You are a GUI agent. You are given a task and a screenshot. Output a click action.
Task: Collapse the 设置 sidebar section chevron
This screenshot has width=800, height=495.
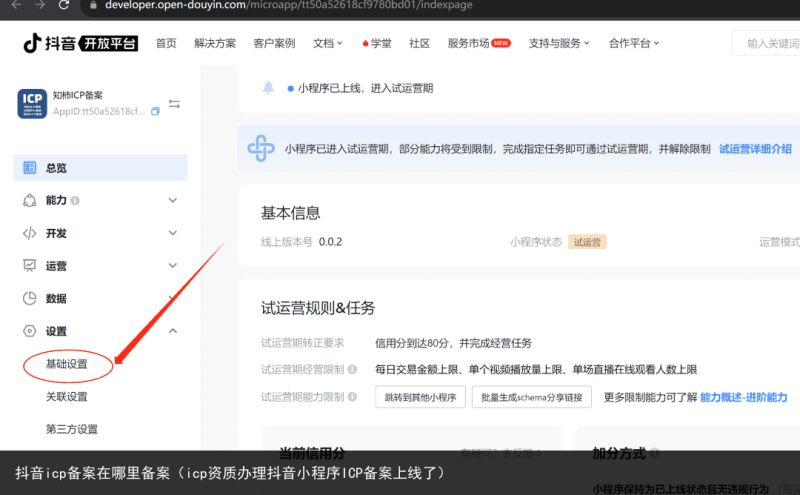[x=173, y=331]
